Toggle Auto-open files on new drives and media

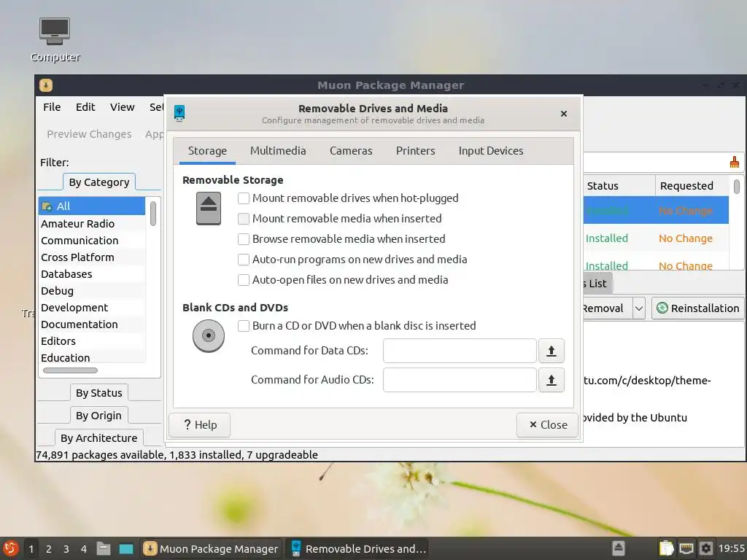tap(244, 280)
